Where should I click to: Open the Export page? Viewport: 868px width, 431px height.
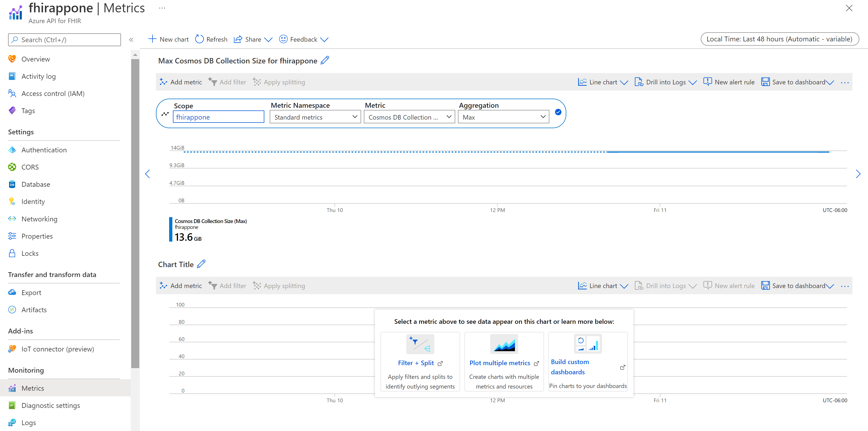[31, 293]
